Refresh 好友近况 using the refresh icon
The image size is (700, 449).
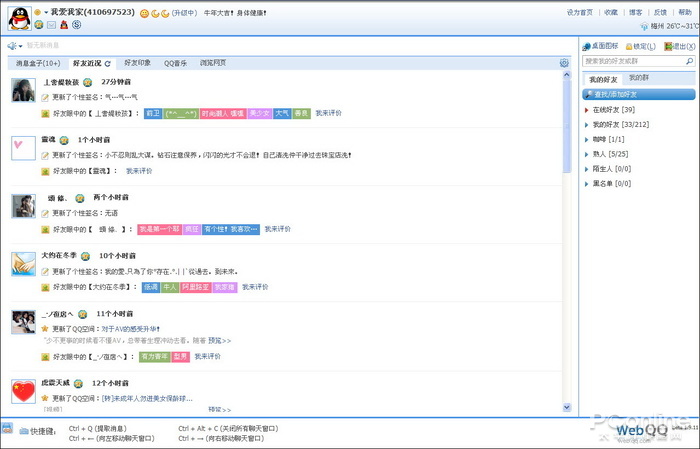point(108,64)
